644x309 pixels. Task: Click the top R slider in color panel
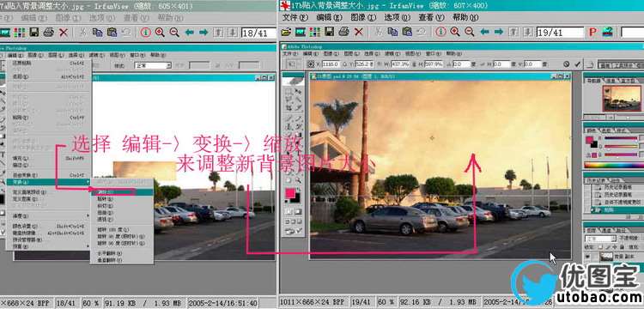pyautogui.click(x=621, y=138)
